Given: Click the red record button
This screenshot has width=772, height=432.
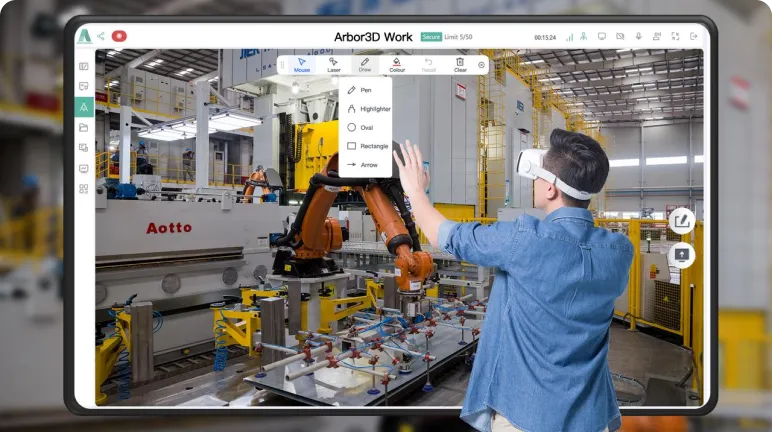Looking at the screenshot, I should (119, 36).
